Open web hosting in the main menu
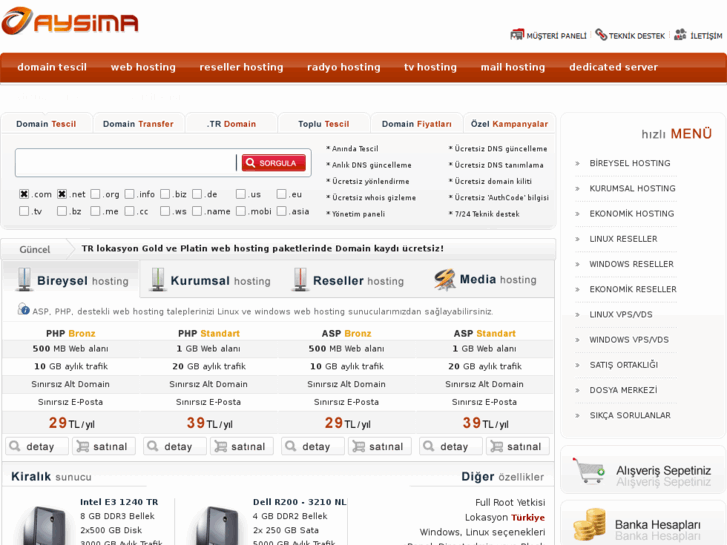The image size is (727, 545). [143, 67]
